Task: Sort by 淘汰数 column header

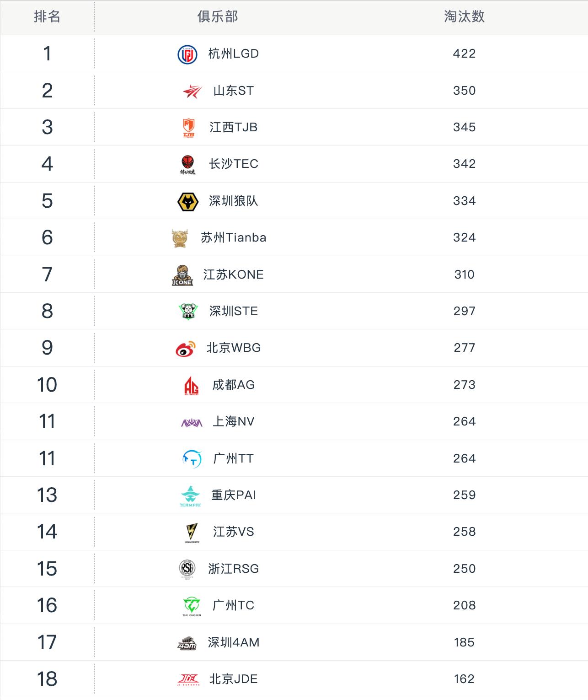Action: [x=464, y=17]
